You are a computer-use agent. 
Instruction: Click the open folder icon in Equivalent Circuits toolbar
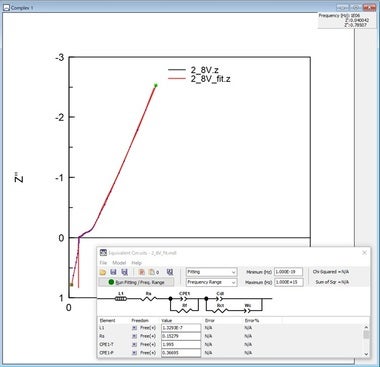pos(103,272)
